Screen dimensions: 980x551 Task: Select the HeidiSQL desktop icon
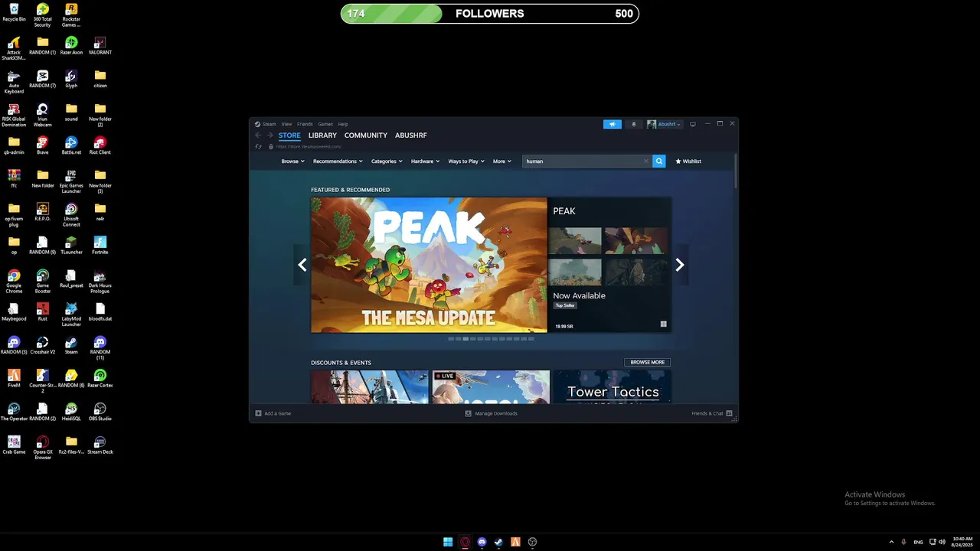(x=71, y=412)
